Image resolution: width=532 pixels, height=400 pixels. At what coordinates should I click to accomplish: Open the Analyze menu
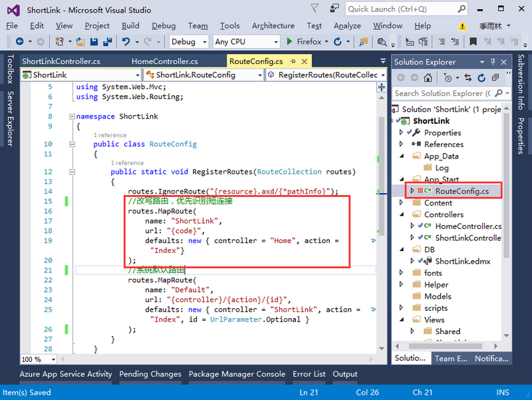pos(347,26)
